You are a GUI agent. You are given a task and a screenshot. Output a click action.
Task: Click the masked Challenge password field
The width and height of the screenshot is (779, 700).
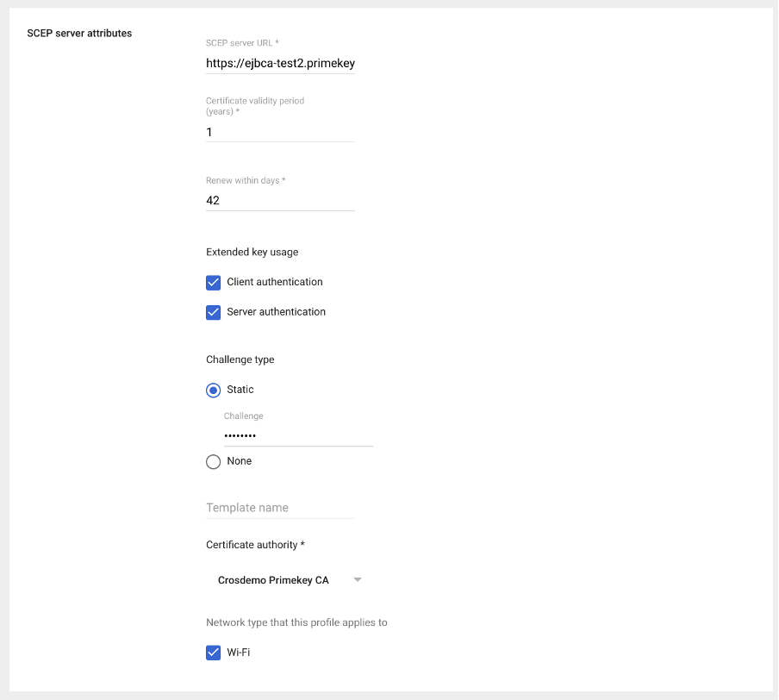[297, 436]
